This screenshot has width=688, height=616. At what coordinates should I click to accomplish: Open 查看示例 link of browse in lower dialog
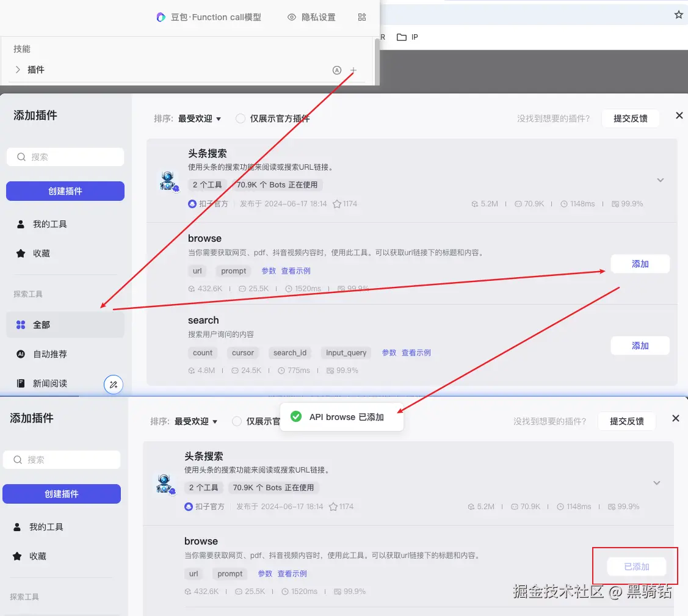pos(292,573)
